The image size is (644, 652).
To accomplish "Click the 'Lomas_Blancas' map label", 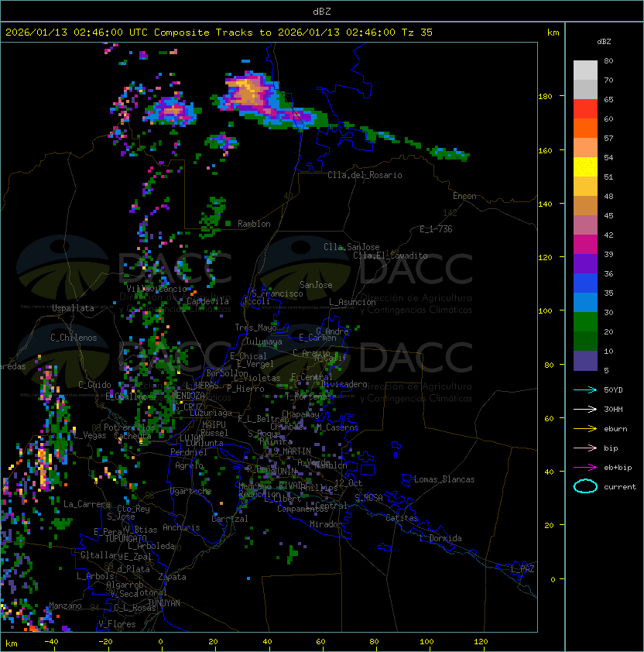I will tap(444, 479).
